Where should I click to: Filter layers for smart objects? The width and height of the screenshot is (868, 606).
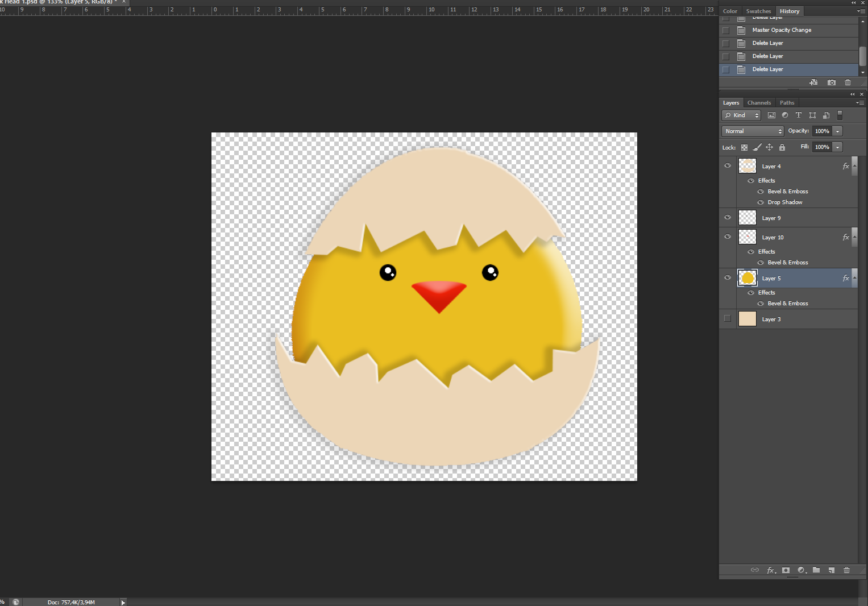(x=826, y=115)
